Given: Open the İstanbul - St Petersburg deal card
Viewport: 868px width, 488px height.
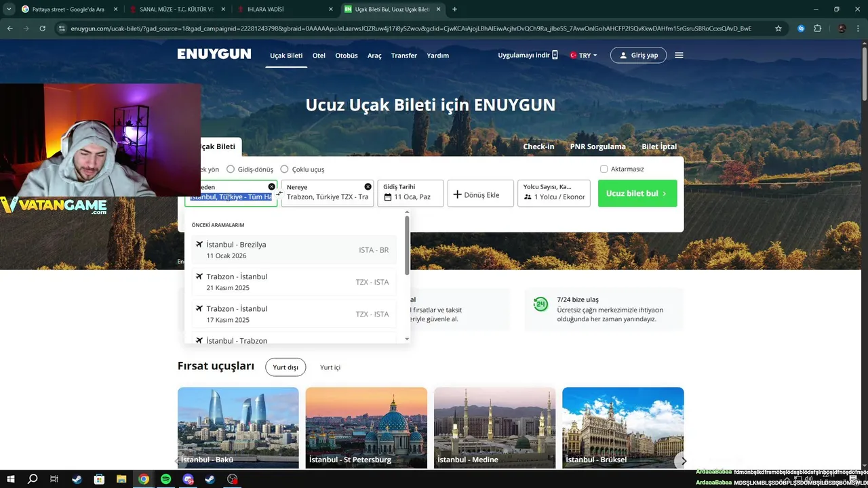Looking at the screenshot, I should 366,428.
